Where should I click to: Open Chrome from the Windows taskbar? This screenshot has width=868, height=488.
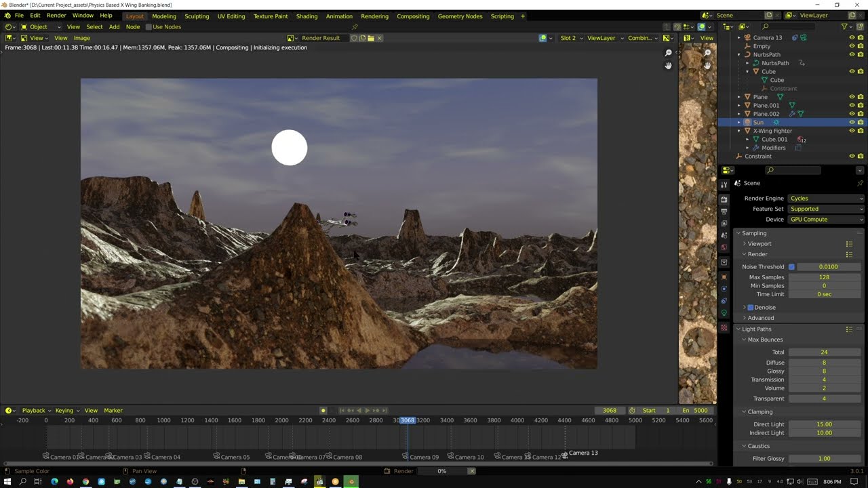coord(85,481)
